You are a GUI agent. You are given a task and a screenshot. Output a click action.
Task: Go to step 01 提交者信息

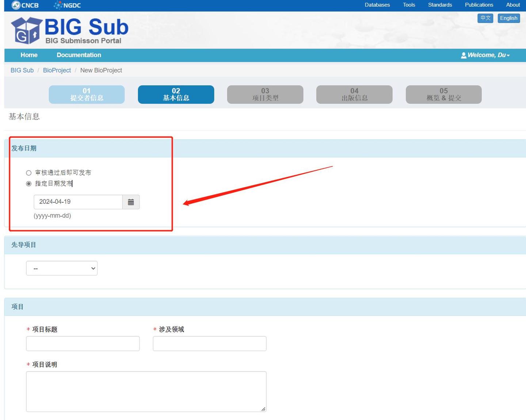[87, 95]
